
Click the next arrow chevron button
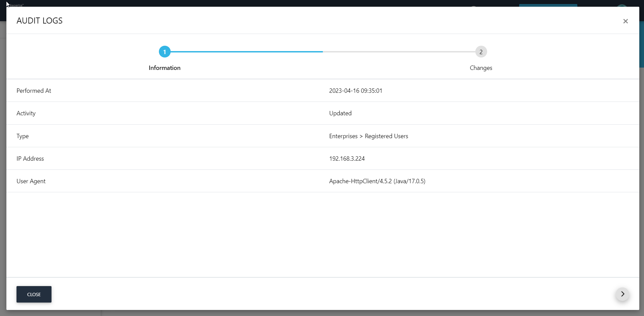[x=622, y=294]
